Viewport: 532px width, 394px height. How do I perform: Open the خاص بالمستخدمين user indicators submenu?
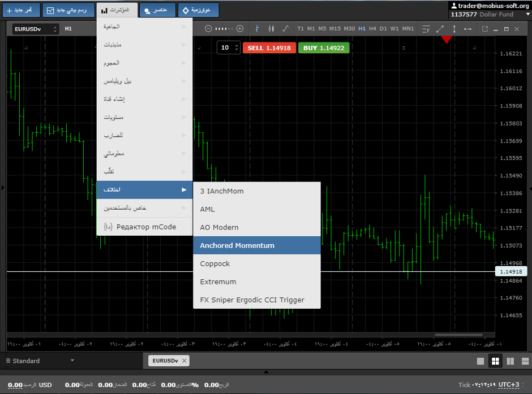click(144, 208)
